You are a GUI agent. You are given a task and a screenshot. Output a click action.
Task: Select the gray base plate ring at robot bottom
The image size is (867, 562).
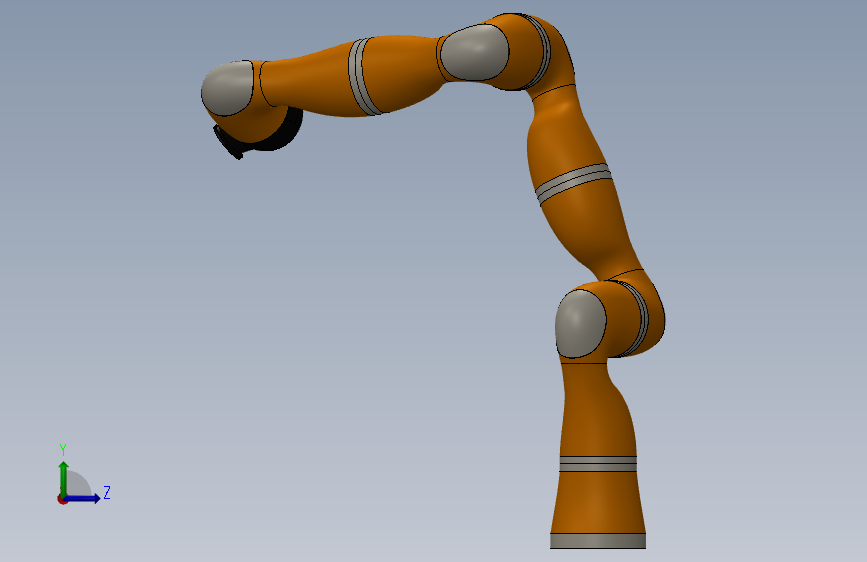pos(598,541)
